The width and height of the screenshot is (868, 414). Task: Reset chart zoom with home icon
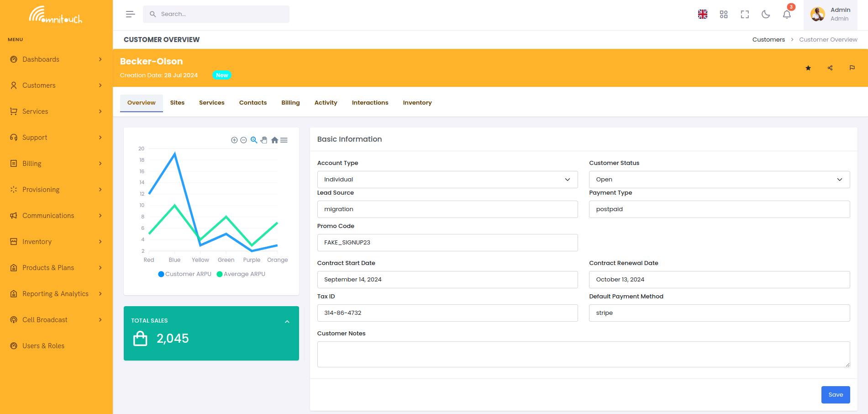click(x=274, y=140)
